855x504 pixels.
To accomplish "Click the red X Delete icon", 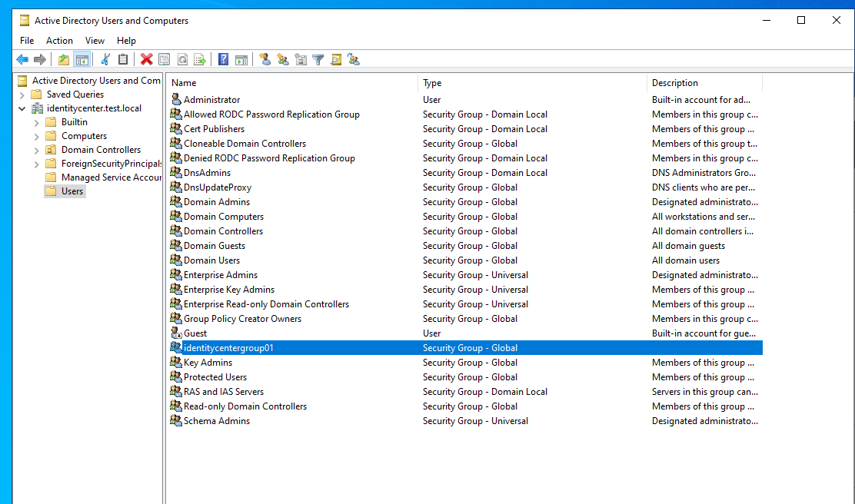I will (x=146, y=59).
